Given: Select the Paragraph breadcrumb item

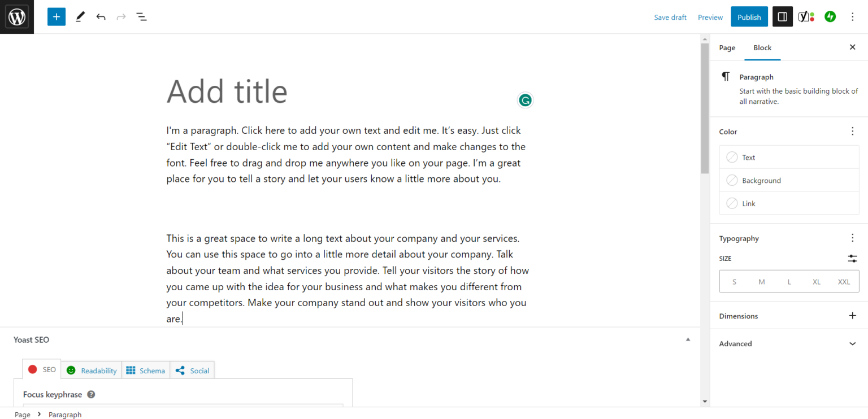Looking at the screenshot, I should coord(65,414).
